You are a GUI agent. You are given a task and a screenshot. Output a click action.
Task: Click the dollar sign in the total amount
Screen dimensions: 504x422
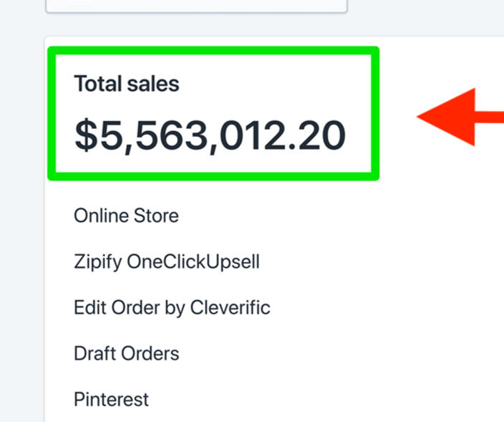point(86,135)
